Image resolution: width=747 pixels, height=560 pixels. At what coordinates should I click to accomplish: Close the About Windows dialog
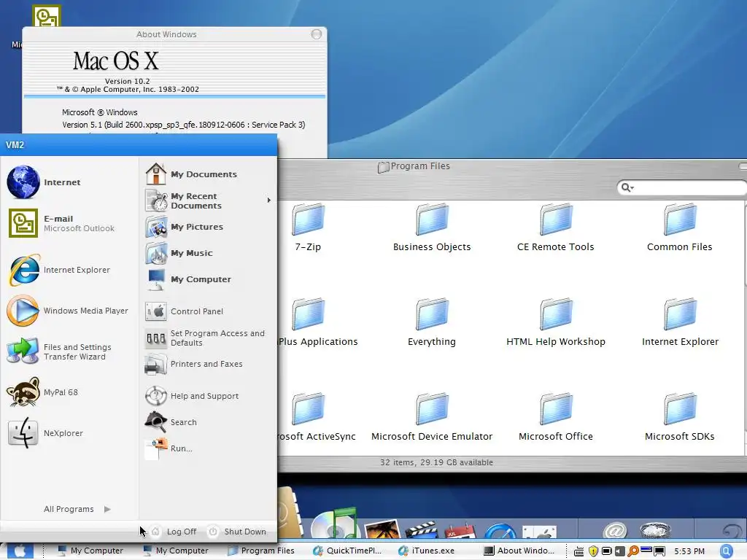(x=317, y=34)
